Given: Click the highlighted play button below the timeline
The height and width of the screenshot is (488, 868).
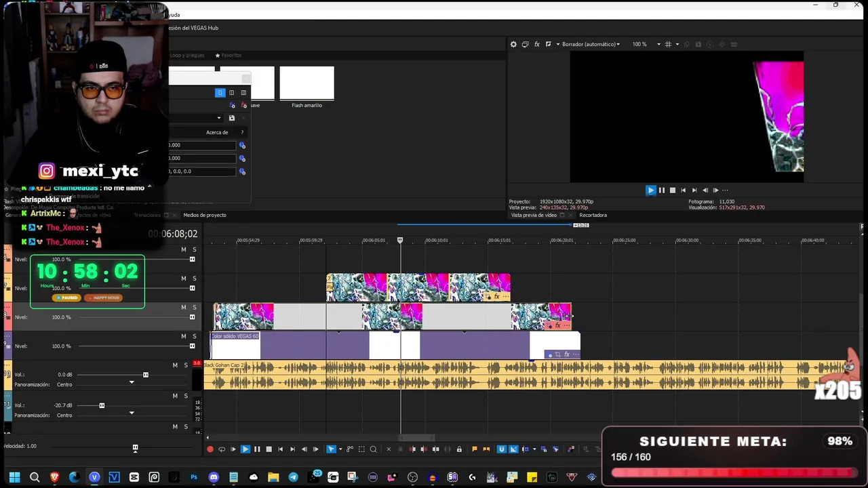Looking at the screenshot, I should pyautogui.click(x=245, y=449).
